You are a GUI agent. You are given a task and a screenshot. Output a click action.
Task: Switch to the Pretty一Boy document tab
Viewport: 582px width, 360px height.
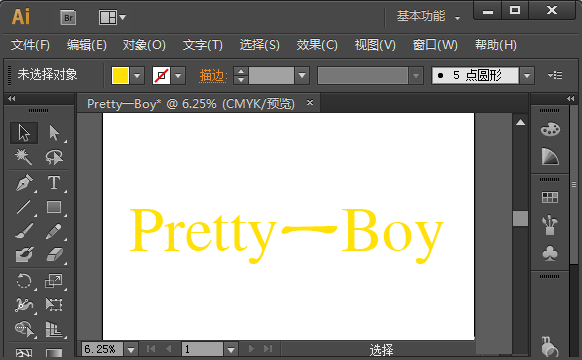point(191,104)
